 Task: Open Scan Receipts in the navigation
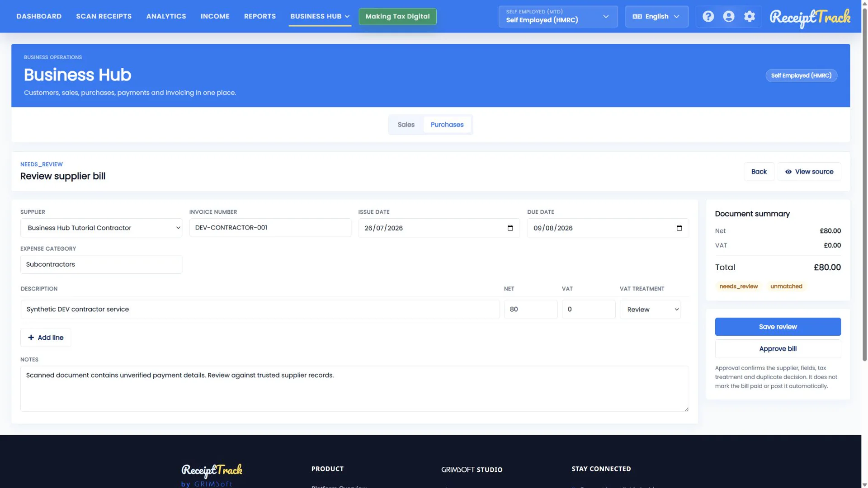pos(104,16)
